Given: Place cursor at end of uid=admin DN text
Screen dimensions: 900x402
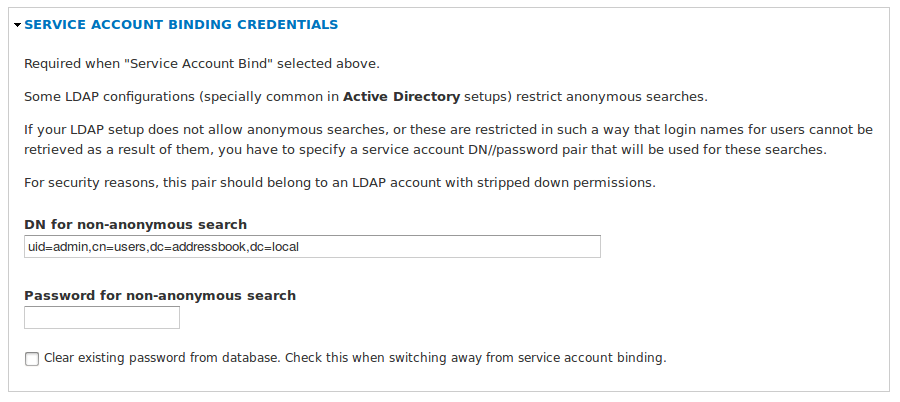Looking at the screenshot, I should coord(300,247).
